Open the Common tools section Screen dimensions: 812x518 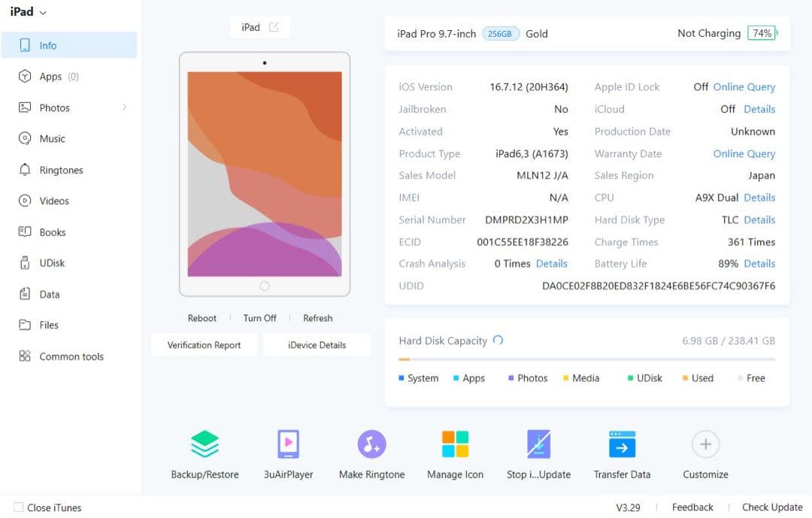click(x=71, y=356)
